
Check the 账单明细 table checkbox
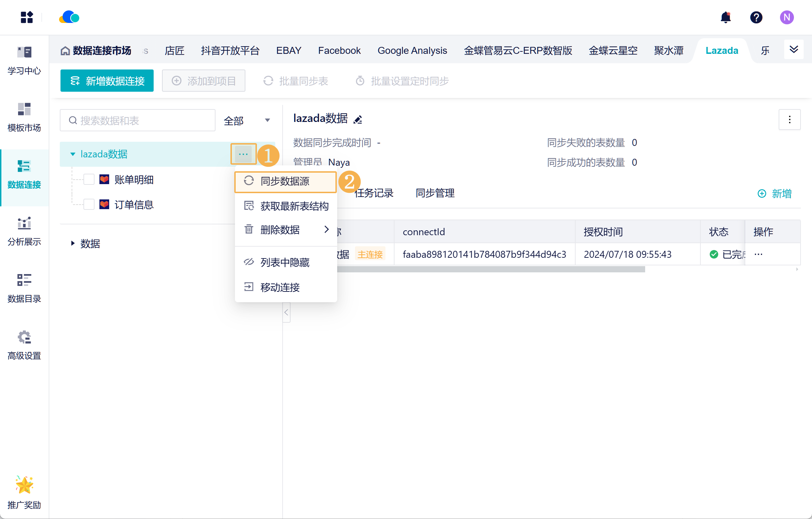89,180
